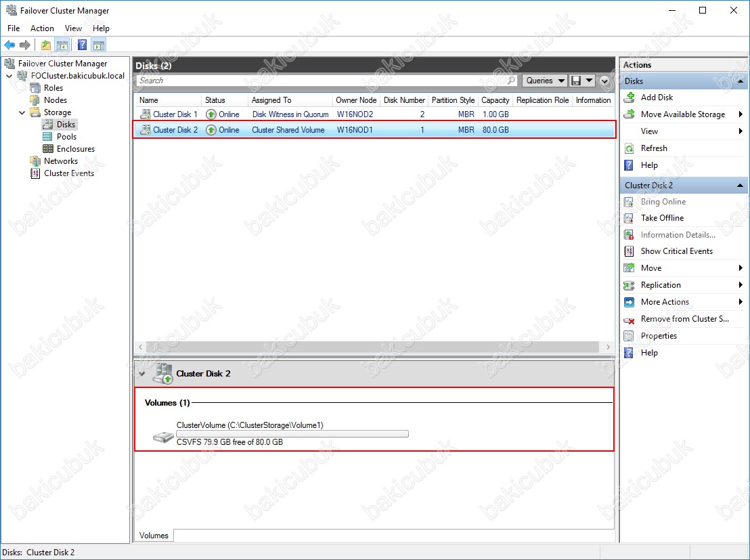Open the Queries dropdown
Screen dimensions: 750x560
pyautogui.click(x=545, y=81)
